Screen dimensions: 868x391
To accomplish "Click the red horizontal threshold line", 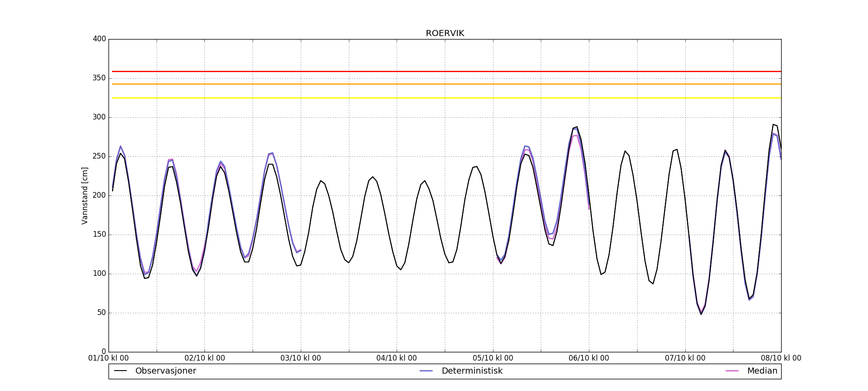I will tap(447, 71).
